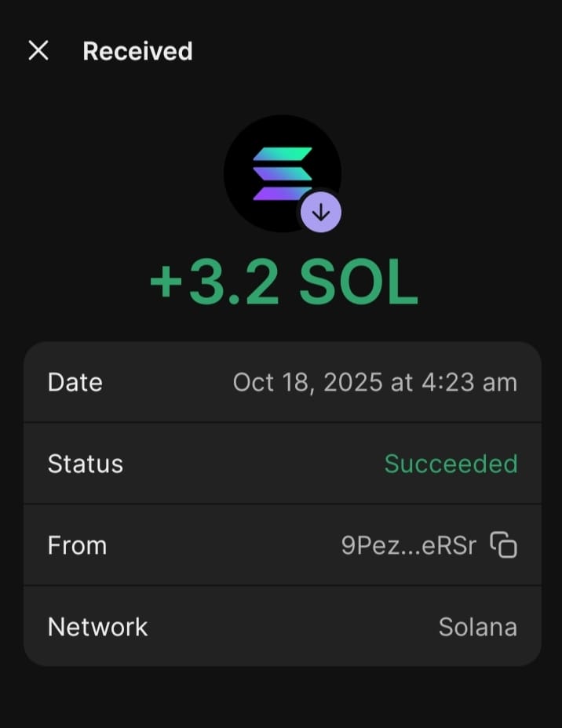The width and height of the screenshot is (562, 728).
Task: Copy the sender wallet address
Action: tap(503, 545)
